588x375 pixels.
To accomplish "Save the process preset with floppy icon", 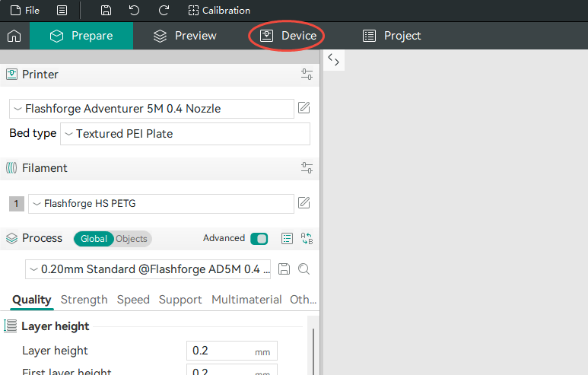I will [284, 269].
